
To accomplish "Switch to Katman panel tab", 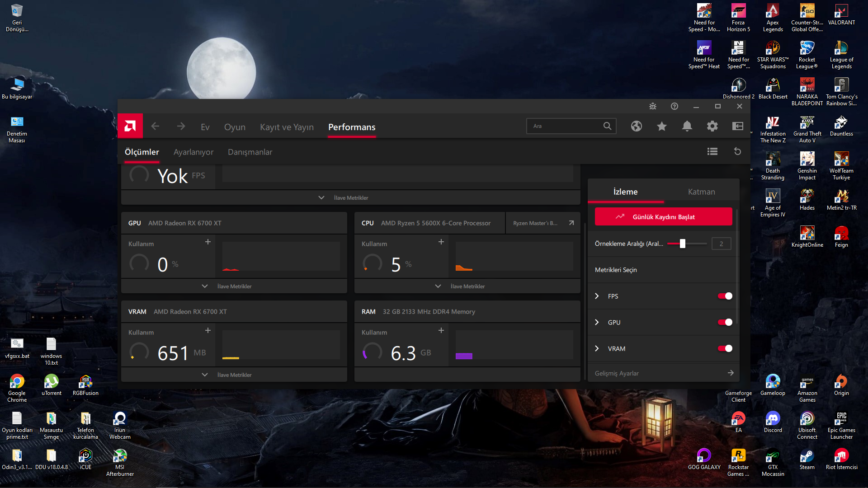I will coord(701,192).
